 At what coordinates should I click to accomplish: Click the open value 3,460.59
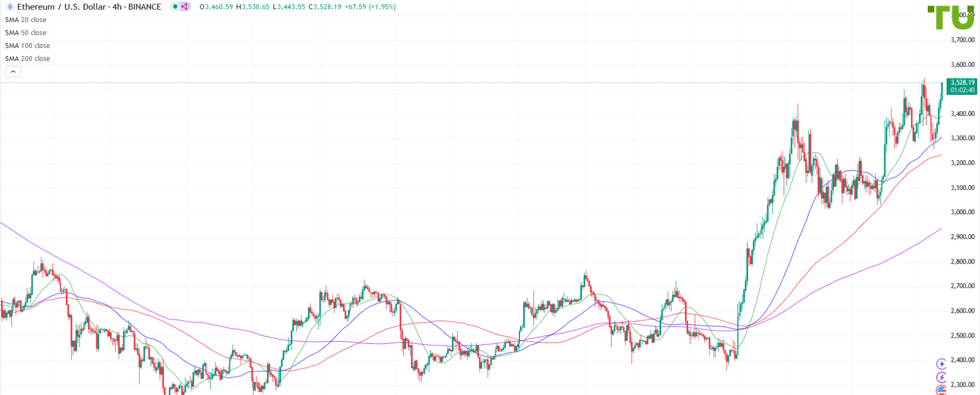click(x=219, y=7)
